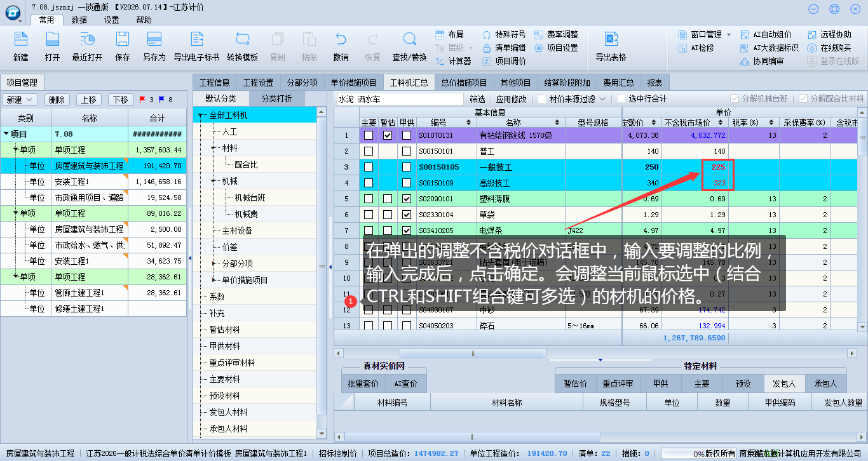This screenshot has height=461, width=868.
Task: Click the AI大数据标识 tool
Action: point(770,48)
